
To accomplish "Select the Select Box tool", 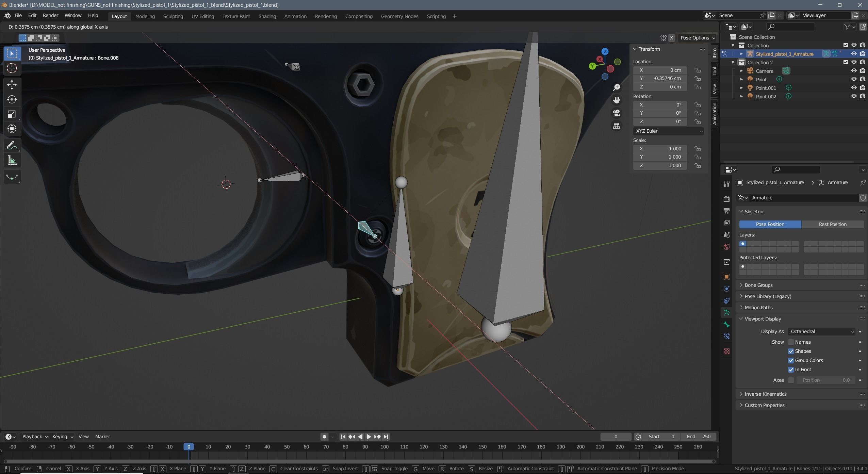I will click(12, 53).
